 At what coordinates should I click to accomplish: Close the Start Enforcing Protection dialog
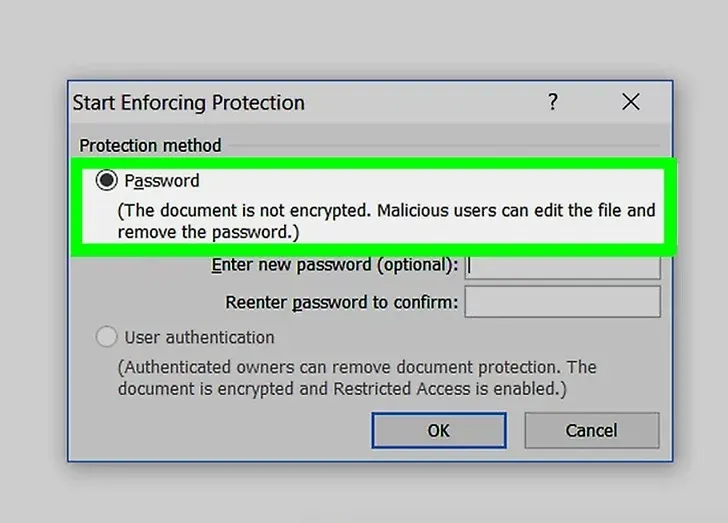(630, 102)
